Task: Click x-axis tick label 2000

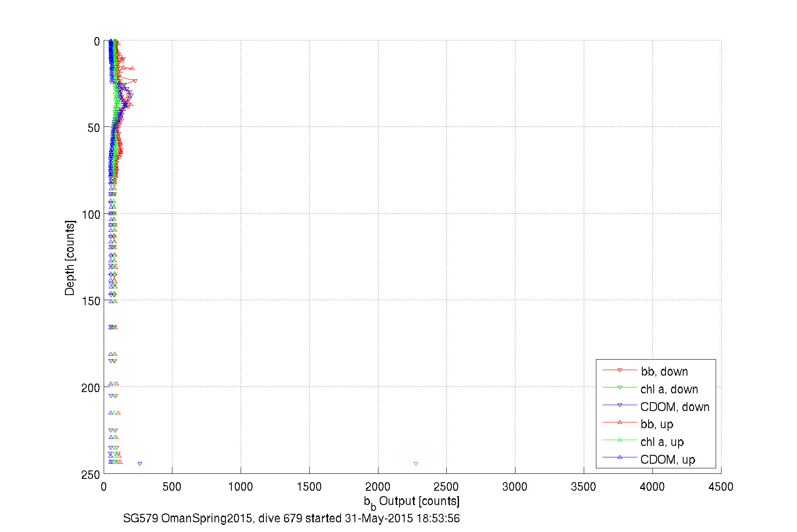Action: (378, 487)
